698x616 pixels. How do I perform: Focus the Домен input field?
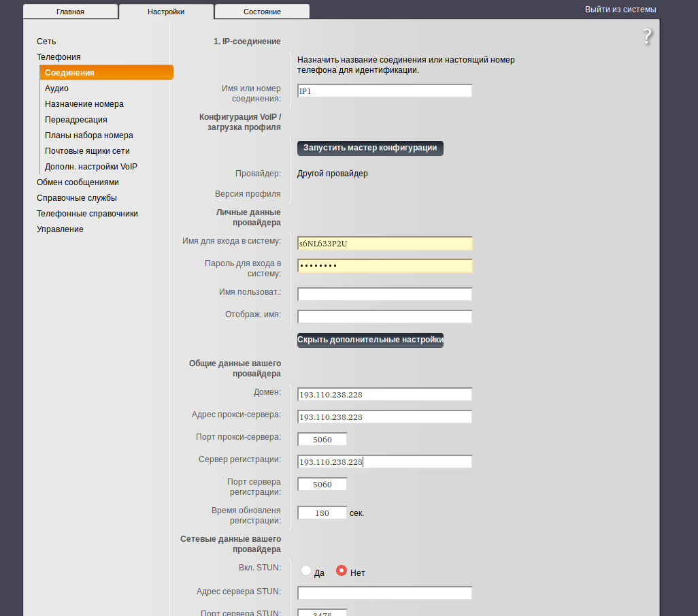tap(384, 395)
